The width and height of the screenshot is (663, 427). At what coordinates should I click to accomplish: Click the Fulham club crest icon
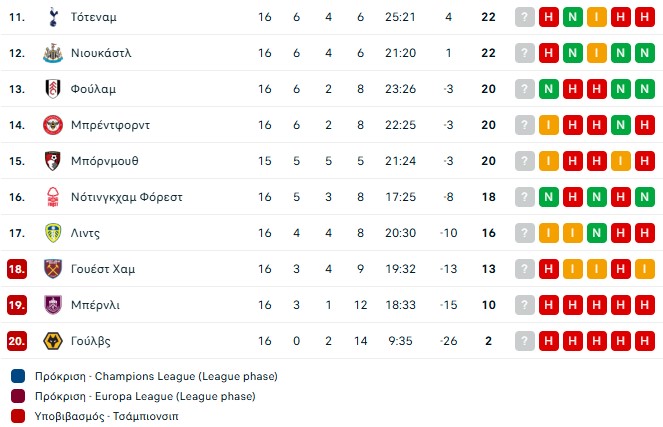[x=52, y=89]
